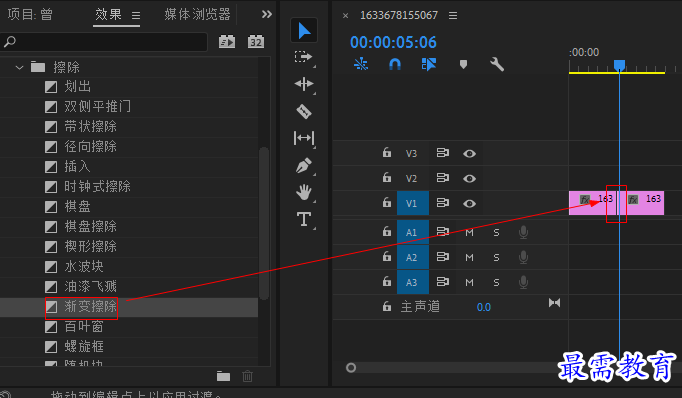Viewport: 682px width, 398px height.
Task: Toggle sync lock on V1 track
Action: click(x=443, y=203)
